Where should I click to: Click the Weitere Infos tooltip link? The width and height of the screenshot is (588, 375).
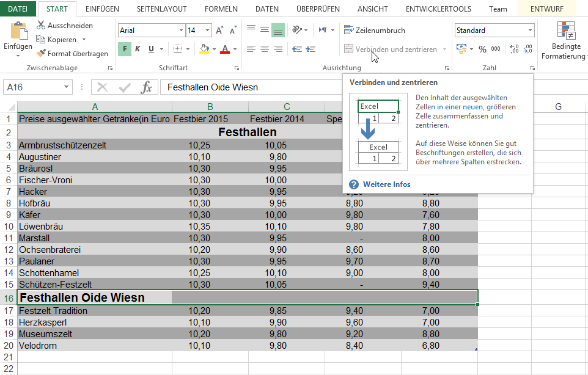[386, 184]
